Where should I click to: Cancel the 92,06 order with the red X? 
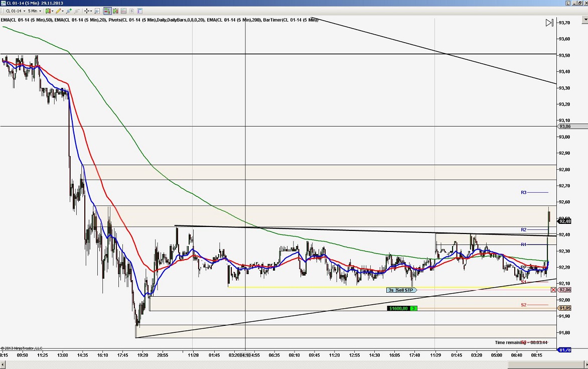coord(553,290)
